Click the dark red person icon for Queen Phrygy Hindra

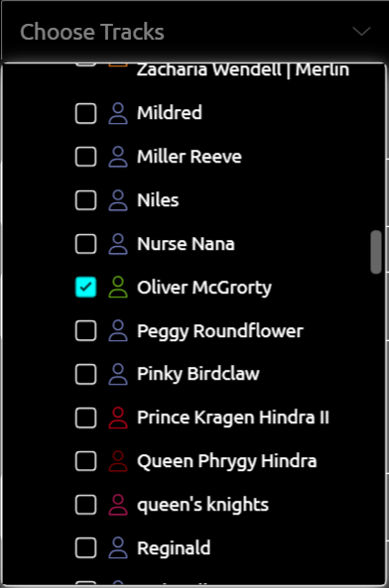click(118, 461)
